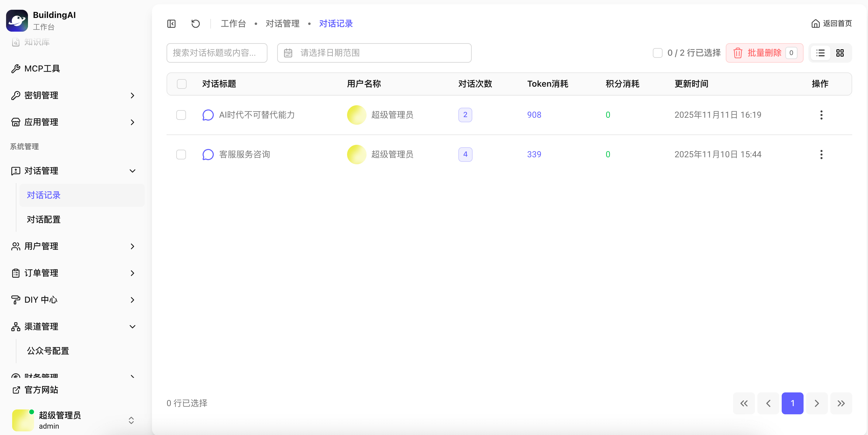Viewport: 868px width, 435px height.
Task: Open actions menu for 客服服务咨询 row
Action: click(x=821, y=155)
